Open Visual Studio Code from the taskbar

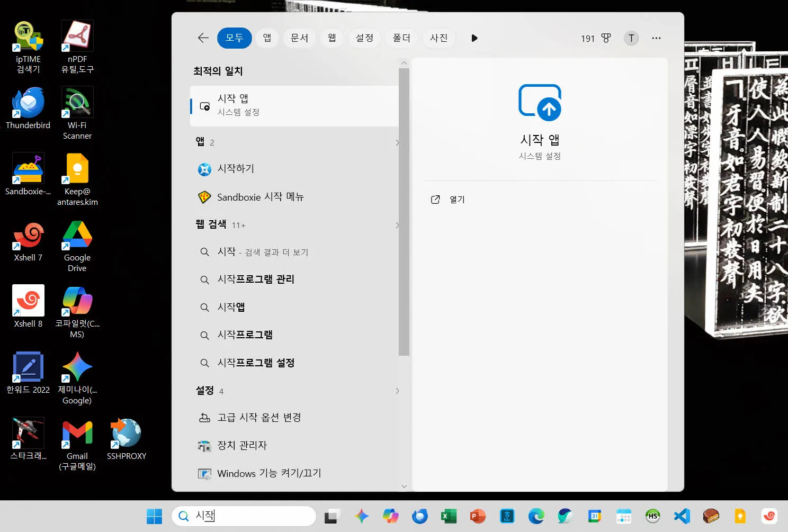pyautogui.click(x=682, y=516)
